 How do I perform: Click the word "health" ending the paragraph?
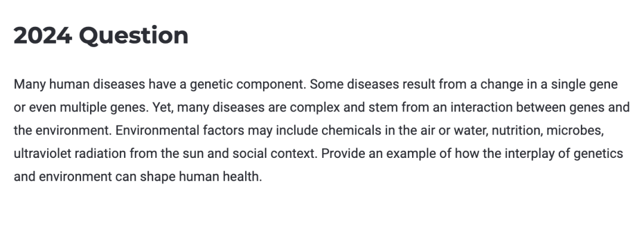[x=240, y=176]
